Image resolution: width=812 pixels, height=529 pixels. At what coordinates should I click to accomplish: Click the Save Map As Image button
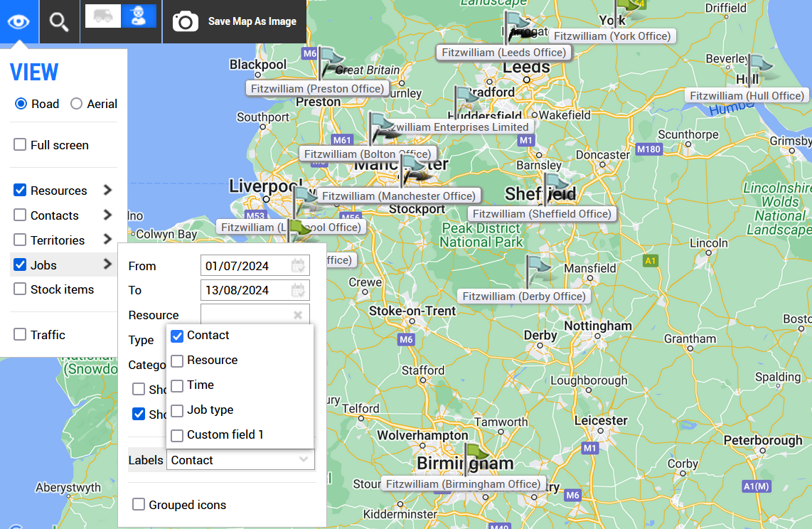[252, 21]
